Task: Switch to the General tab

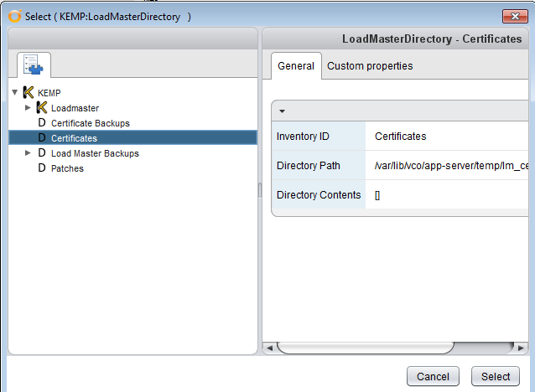Action: [x=296, y=66]
